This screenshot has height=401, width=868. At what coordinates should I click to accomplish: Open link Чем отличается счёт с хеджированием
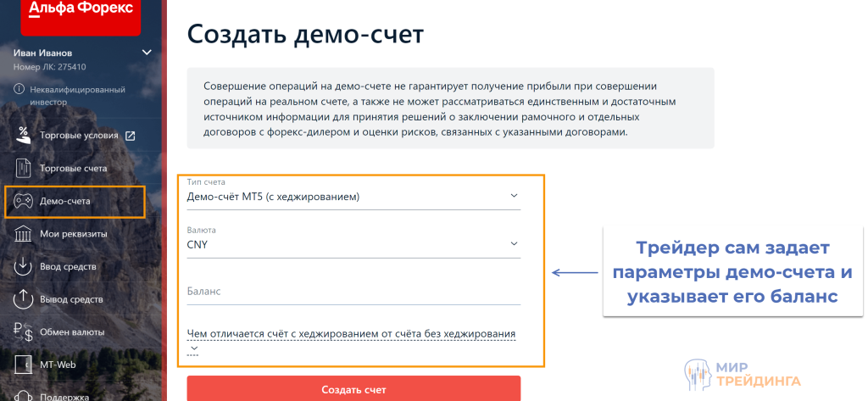pyautogui.click(x=352, y=333)
